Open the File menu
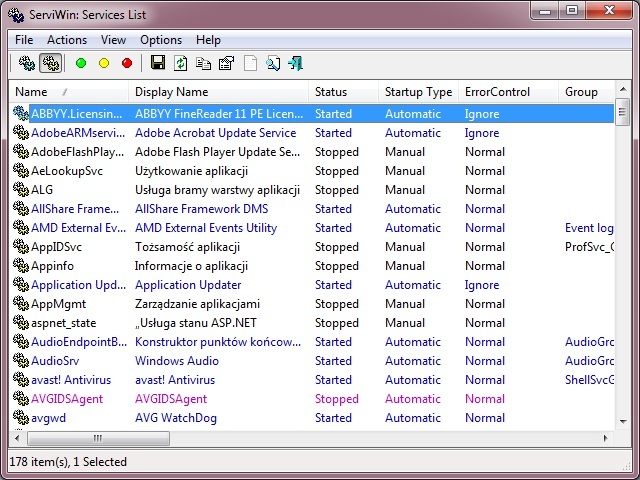Screen dimensions: 640x480 click(24, 40)
